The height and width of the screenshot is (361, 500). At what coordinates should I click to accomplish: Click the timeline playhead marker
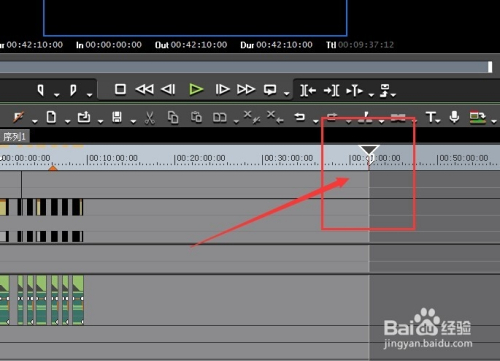pyautogui.click(x=369, y=150)
